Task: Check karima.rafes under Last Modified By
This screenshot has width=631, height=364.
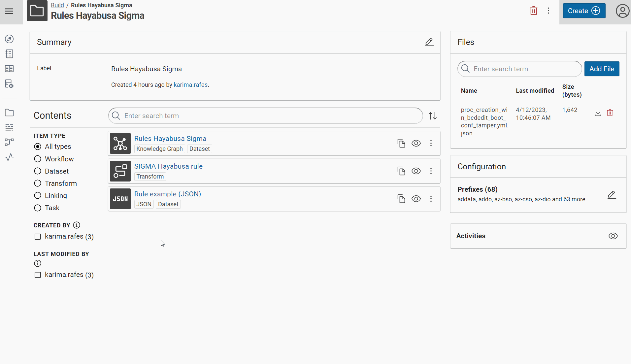Action: 38,275
